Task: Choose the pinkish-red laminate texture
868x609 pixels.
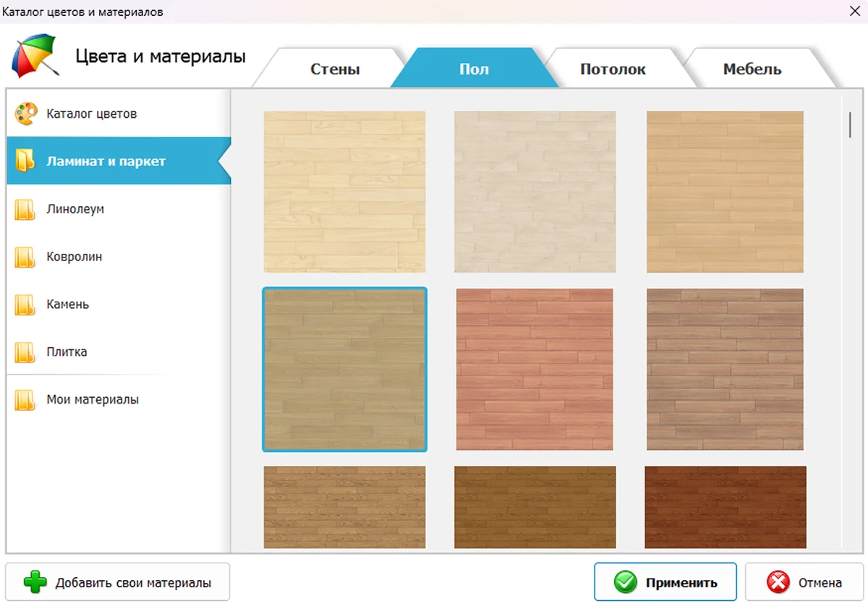Action: [x=535, y=370]
